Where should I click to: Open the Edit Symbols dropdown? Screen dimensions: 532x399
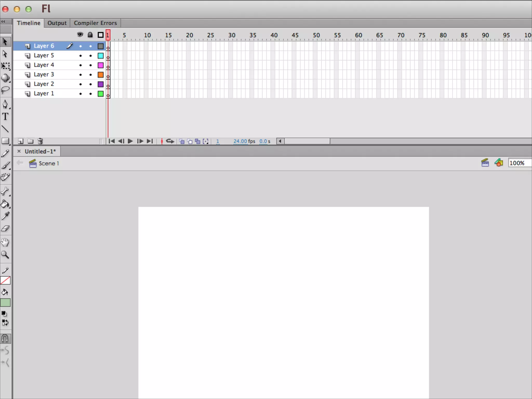pos(498,163)
